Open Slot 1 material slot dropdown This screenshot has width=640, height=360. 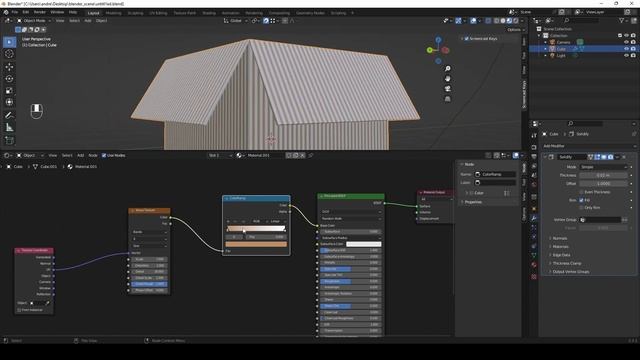(x=220, y=156)
